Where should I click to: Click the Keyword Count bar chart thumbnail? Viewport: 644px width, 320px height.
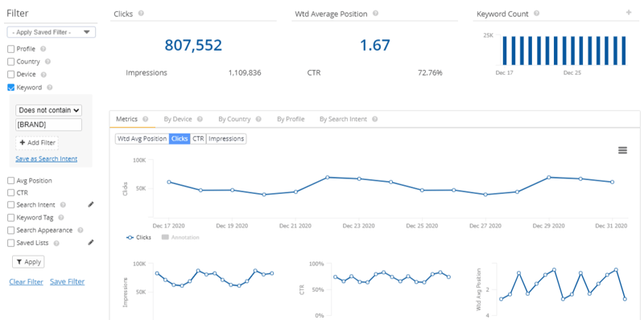point(564,51)
